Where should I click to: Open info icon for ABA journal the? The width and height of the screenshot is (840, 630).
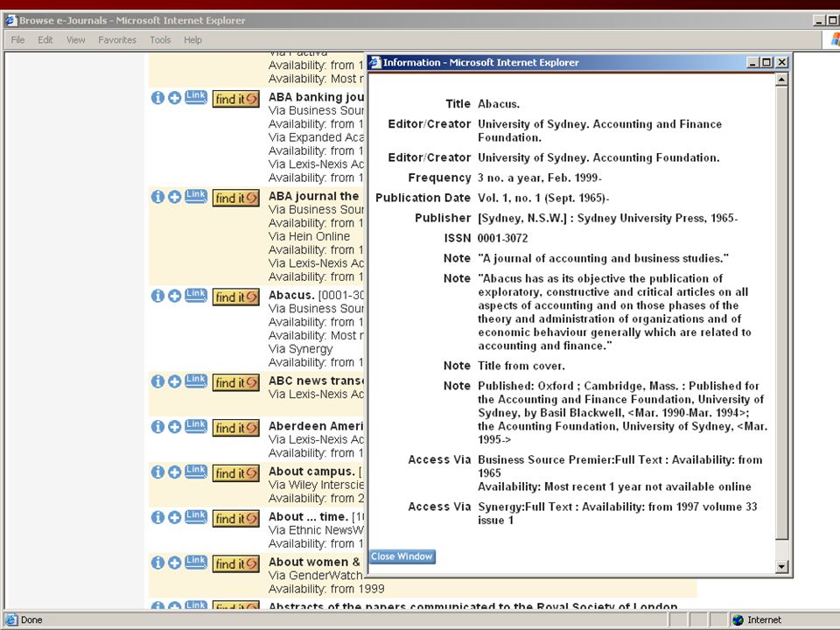pyautogui.click(x=157, y=197)
